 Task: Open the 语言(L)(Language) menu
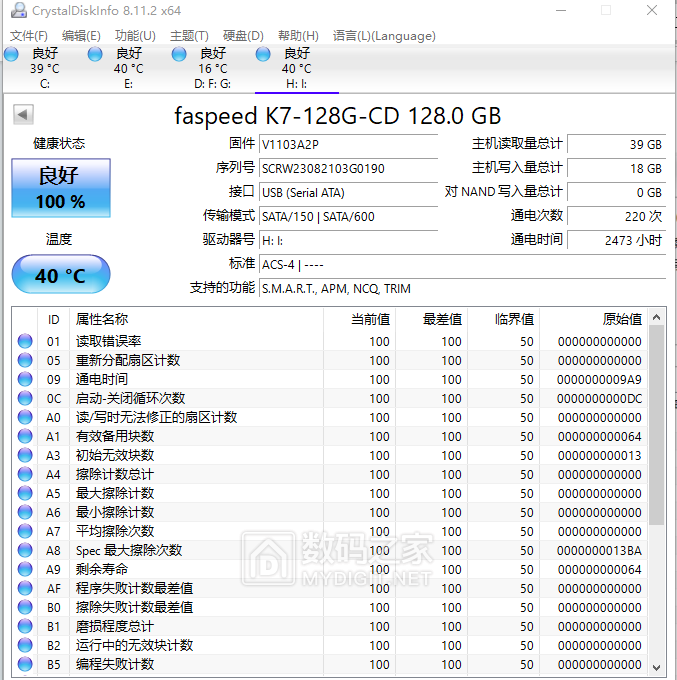[x=384, y=36]
